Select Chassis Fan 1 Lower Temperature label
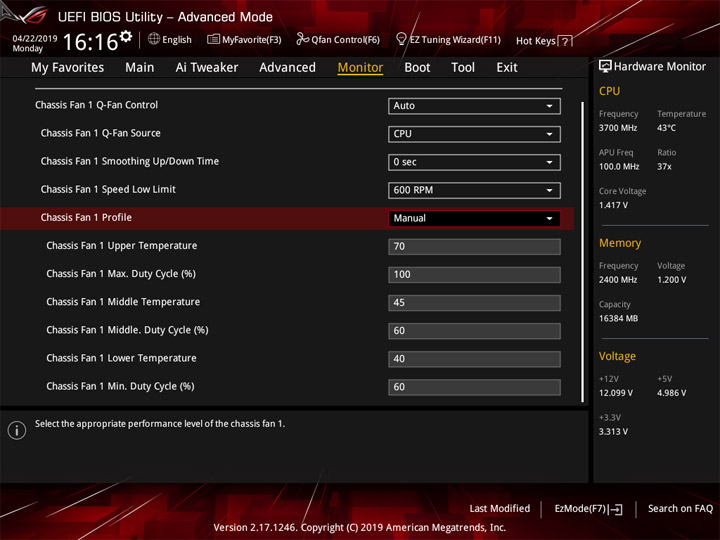 [x=121, y=358]
